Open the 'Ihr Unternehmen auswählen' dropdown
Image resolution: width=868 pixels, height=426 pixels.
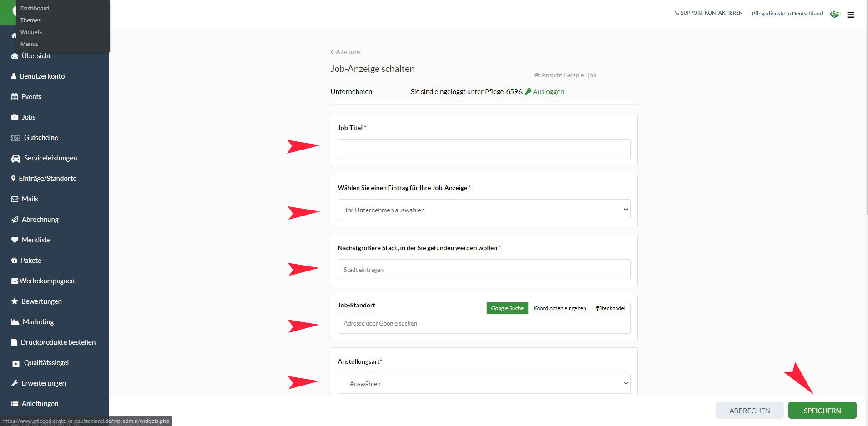484,210
